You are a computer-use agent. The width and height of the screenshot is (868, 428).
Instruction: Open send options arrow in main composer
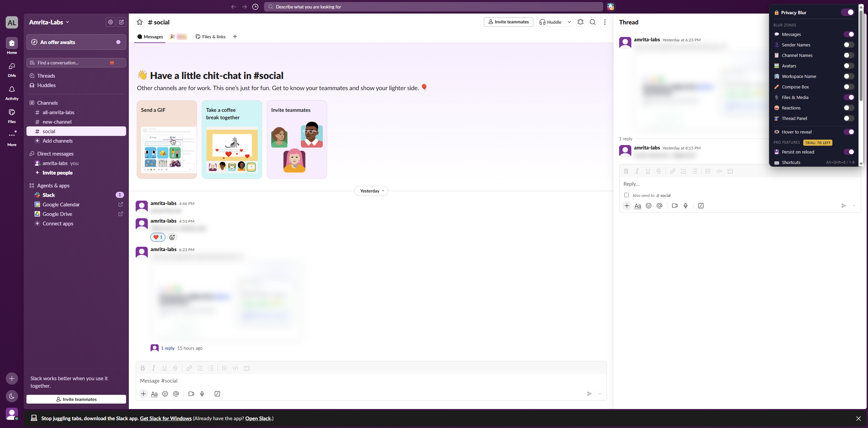click(x=600, y=394)
